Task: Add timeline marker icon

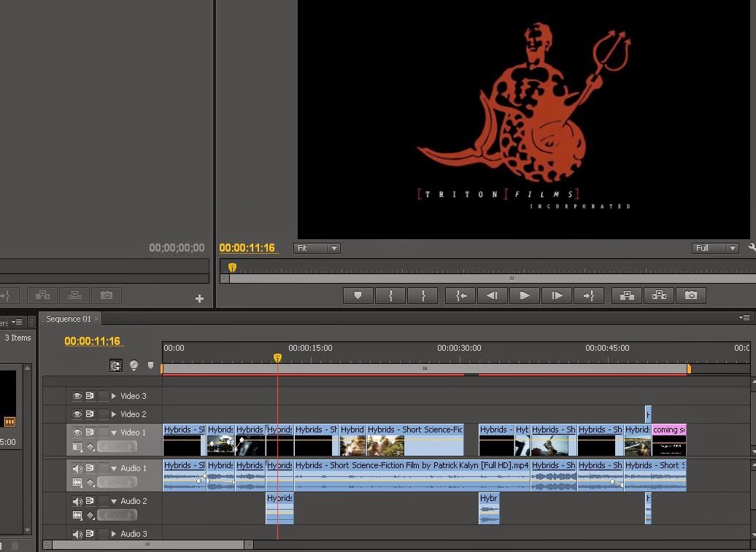Action: click(150, 365)
